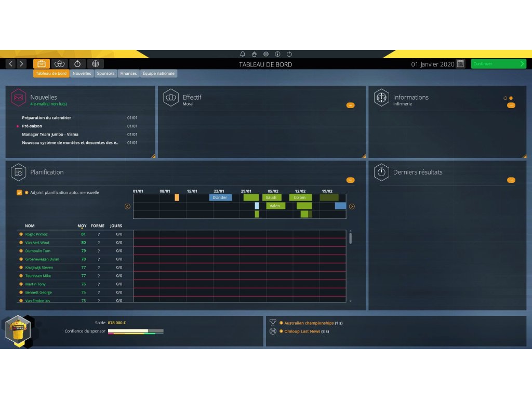Open the notifications bell icon

(243, 54)
